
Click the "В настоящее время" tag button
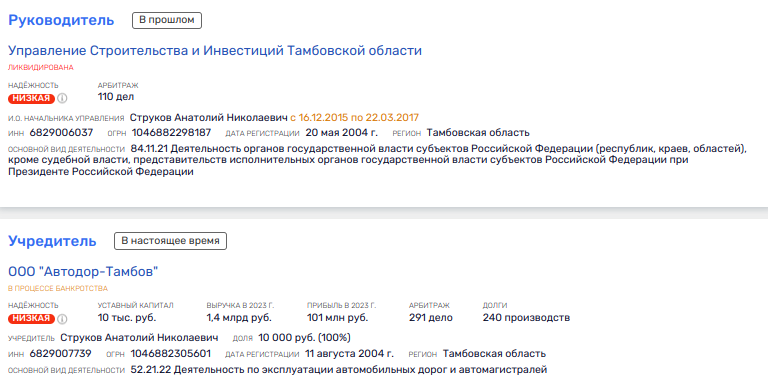pyautogui.click(x=170, y=241)
